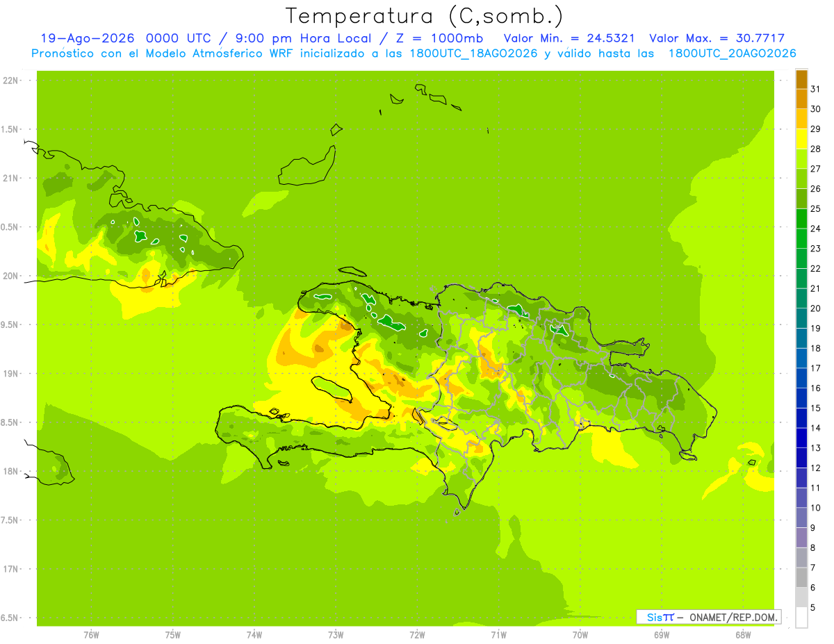
Task: Click the '22N' latitude label
Action: [10, 81]
